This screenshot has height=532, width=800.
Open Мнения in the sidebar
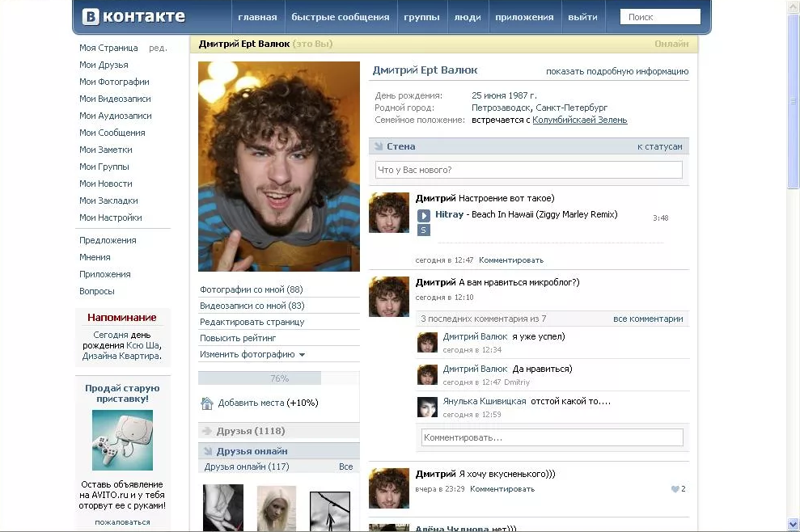point(95,257)
